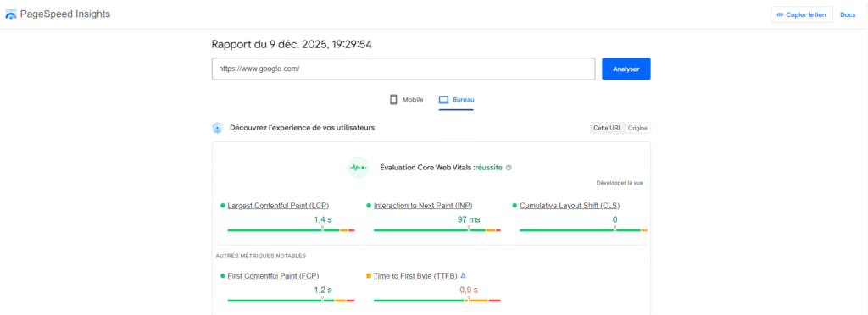
Task: Click the URL input field with google.com
Action: 403,69
